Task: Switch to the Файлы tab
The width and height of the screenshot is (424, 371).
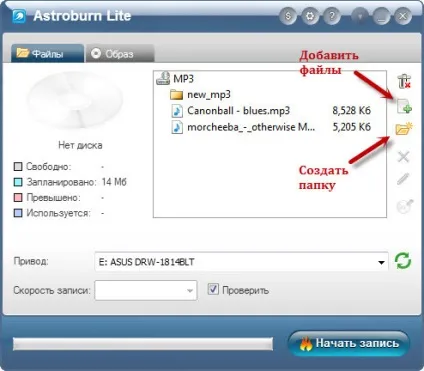Action: pos(47,53)
